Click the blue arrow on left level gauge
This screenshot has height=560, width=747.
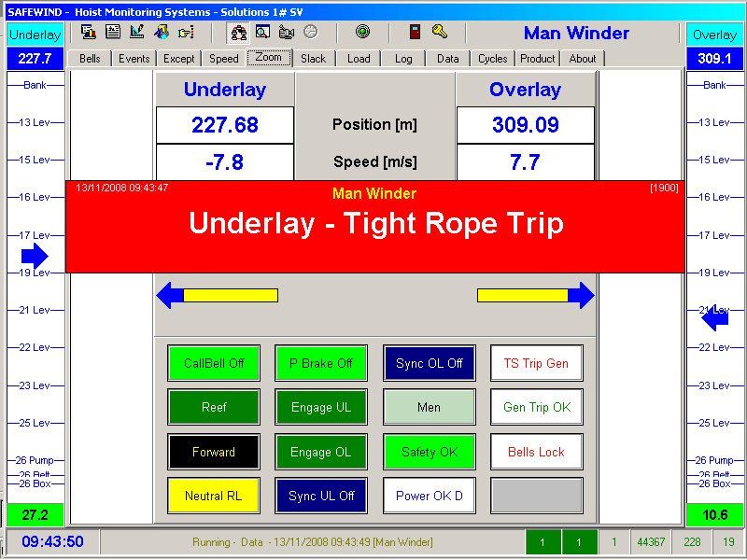tap(35, 256)
